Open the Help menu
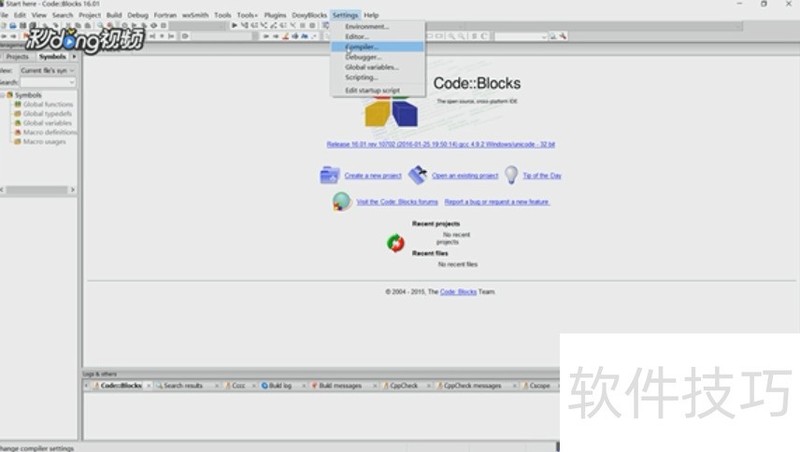The height and width of the screenshot is (452, 800). (371, 15)
